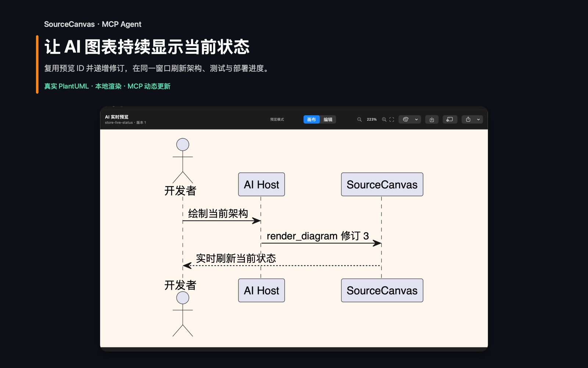The image size is (588, 368).
Task: Switch to the 编辑 edit mode
Action: (x=328, y=120)
